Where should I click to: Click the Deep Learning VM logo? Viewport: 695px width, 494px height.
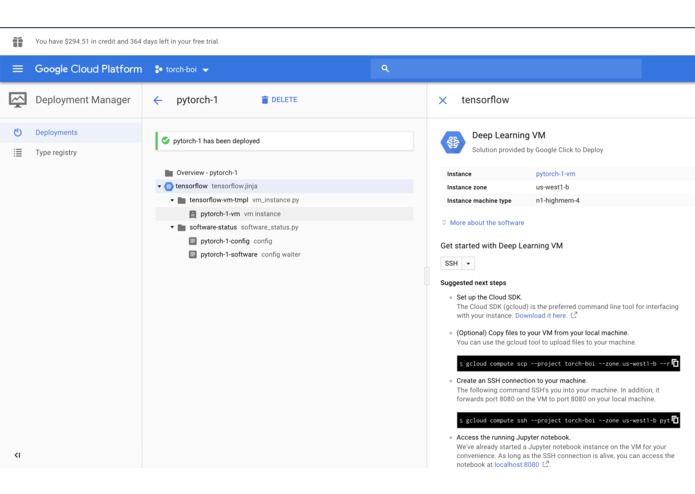click(x=453, y=142)
